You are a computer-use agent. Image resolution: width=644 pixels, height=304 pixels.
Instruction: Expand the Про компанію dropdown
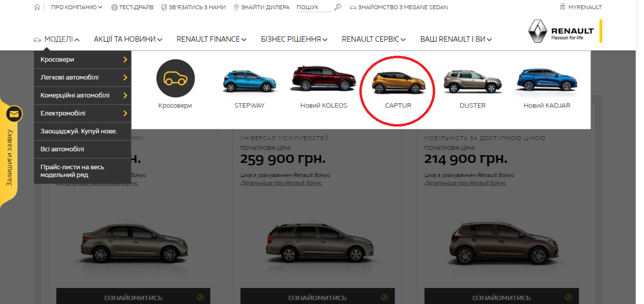click(76, 8)
